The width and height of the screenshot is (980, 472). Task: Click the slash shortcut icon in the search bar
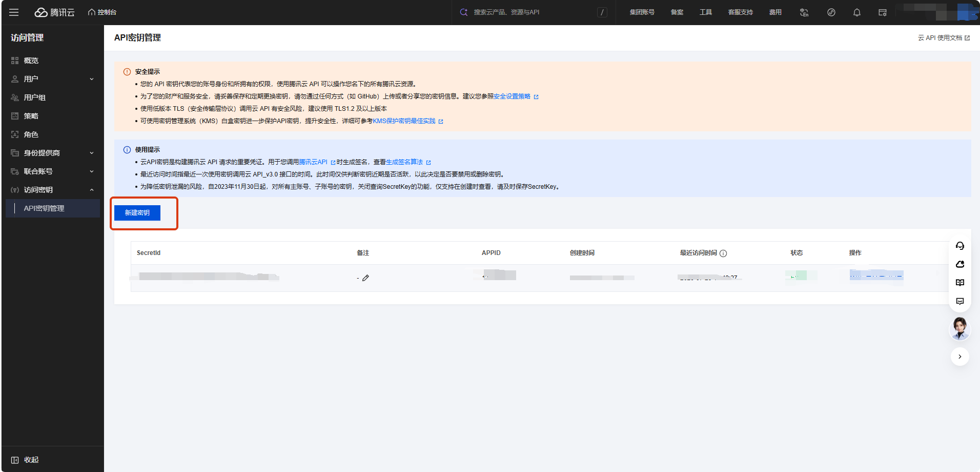[602, 12]
